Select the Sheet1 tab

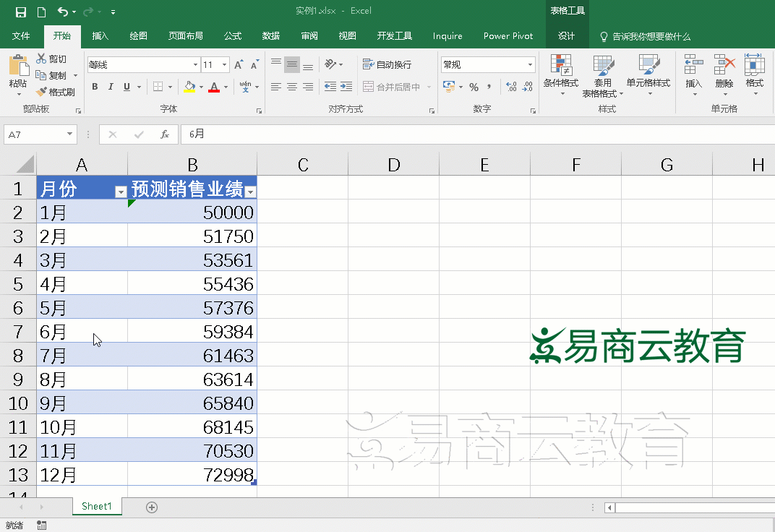(97, 506)
